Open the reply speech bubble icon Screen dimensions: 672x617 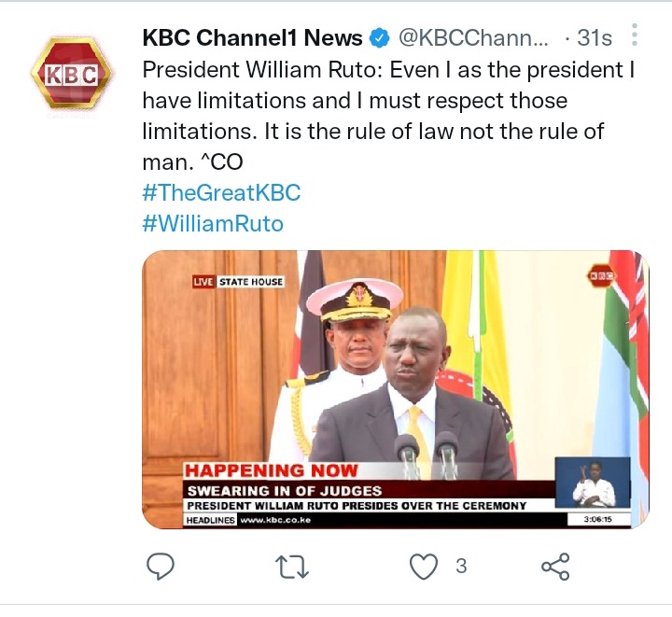[161, 566]
